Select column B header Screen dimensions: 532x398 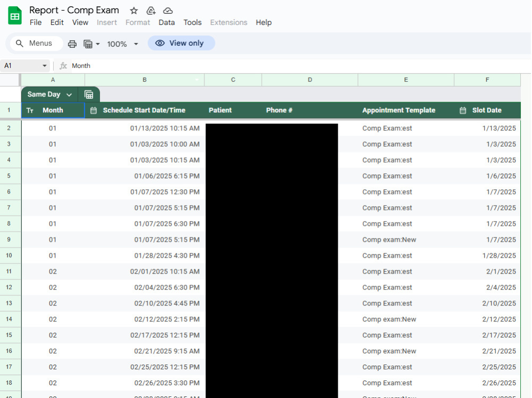click(145, 80)
